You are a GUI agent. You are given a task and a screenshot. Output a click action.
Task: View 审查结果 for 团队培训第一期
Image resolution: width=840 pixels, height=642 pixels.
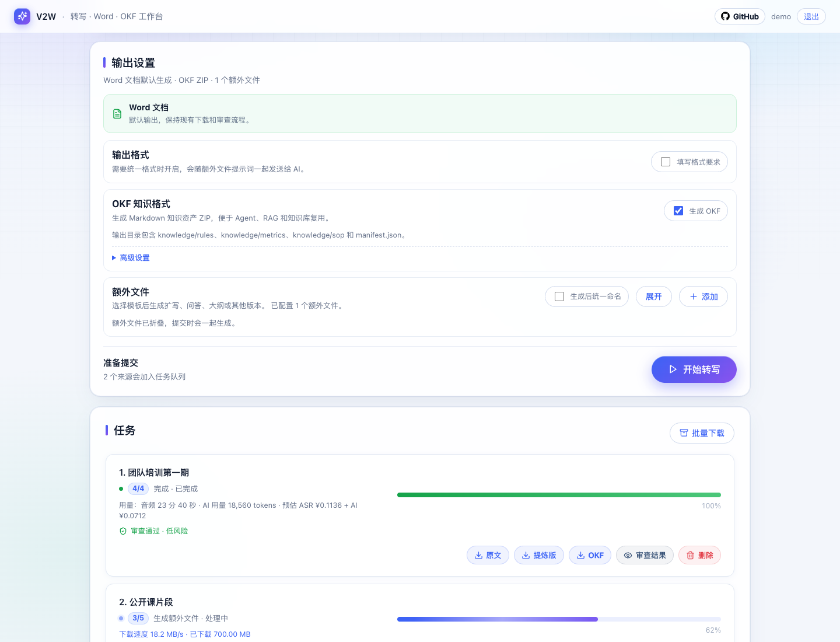click(645, 556)
